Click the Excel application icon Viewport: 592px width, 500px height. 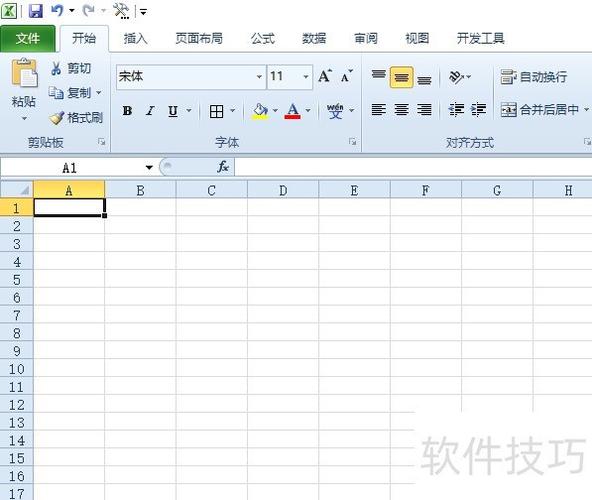8,11
